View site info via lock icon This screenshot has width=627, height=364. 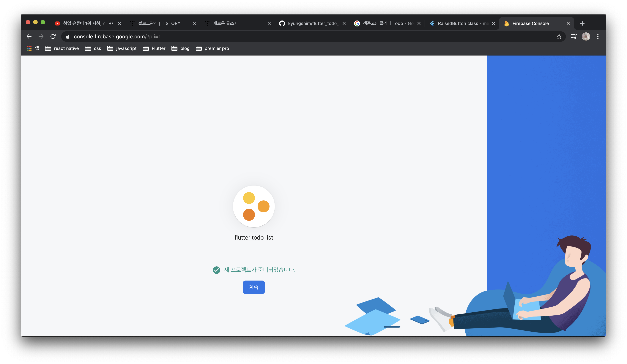[68, 37]
